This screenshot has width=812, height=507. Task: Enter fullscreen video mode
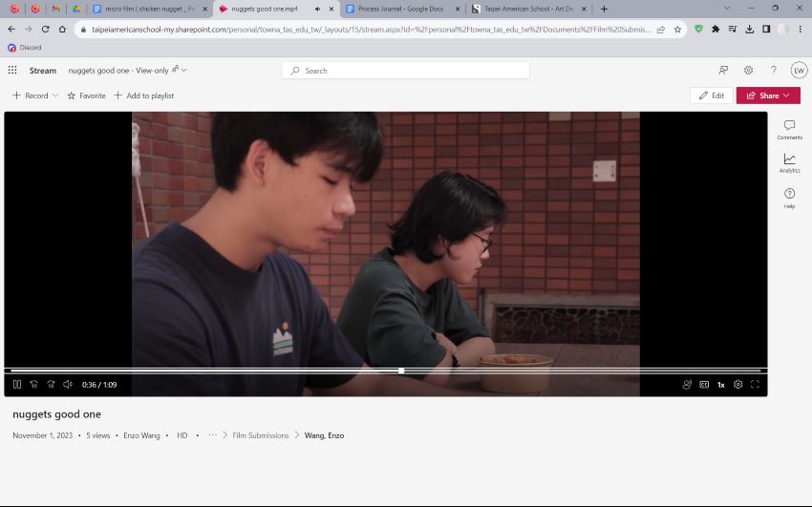tap(755, 385)
